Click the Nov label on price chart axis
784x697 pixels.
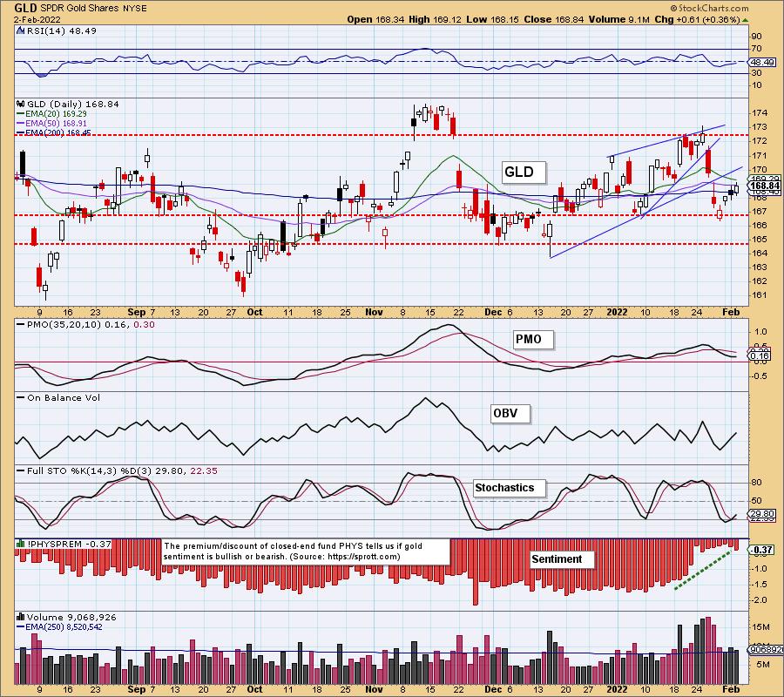(x=374, y=312)
